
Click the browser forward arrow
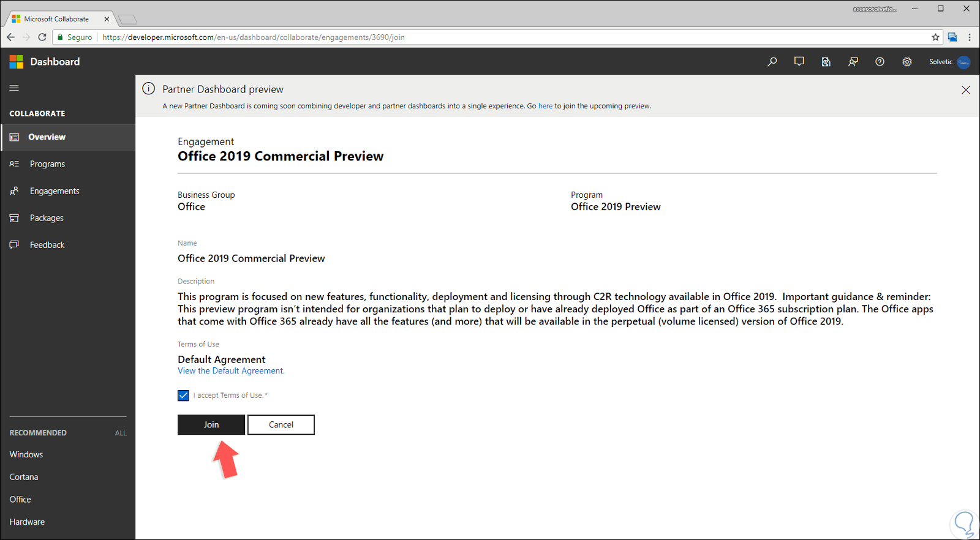click(26, 37)
